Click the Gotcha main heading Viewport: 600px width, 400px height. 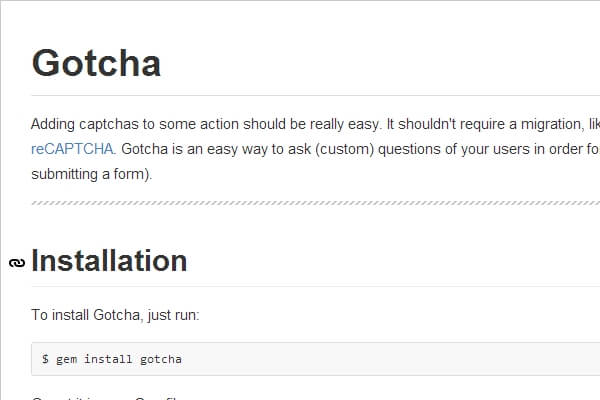(96, 63)
